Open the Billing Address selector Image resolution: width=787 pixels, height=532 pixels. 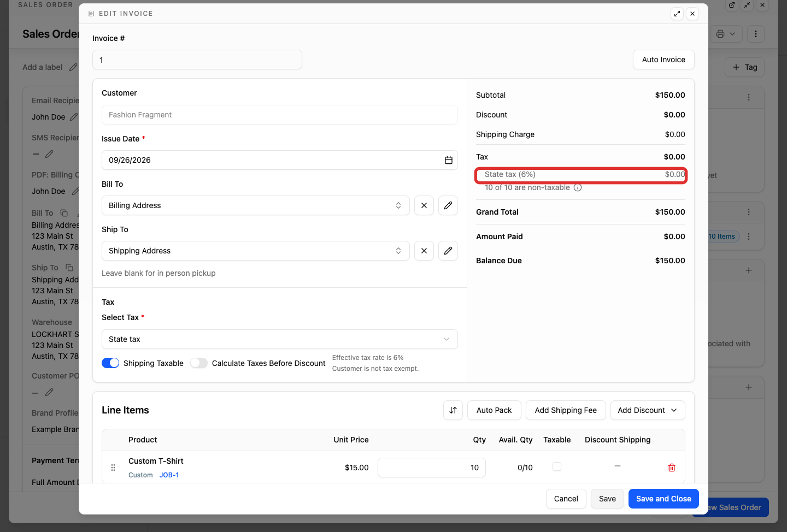[x=256, y=205]
